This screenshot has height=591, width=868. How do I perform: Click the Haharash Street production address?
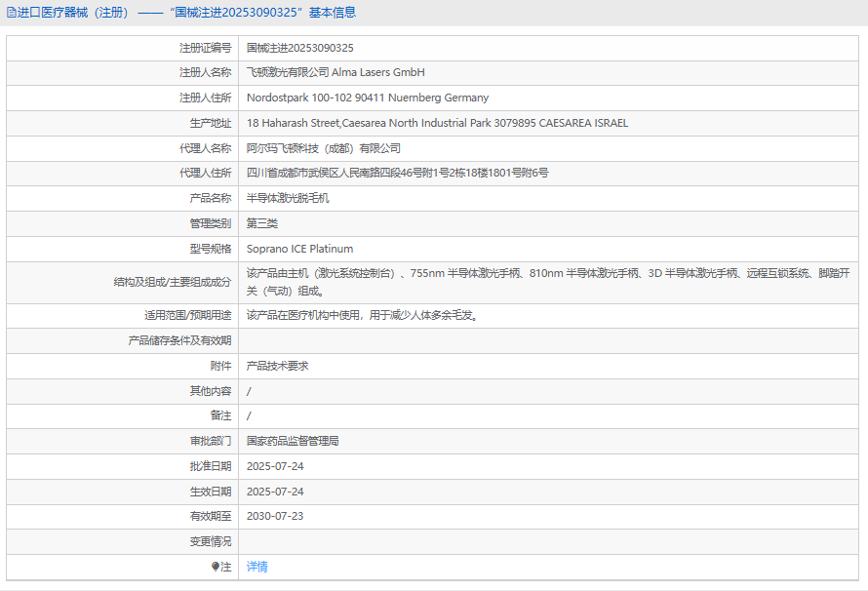coord(437,123)
